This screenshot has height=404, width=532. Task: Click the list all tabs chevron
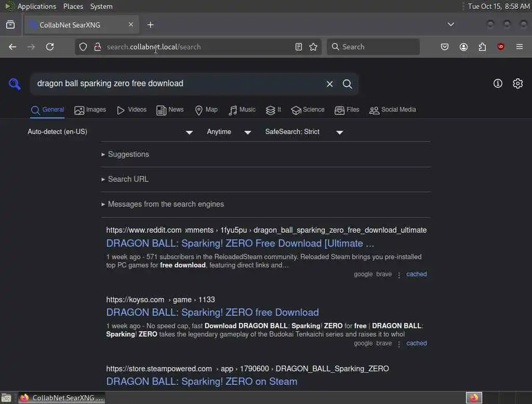[x=450, y=24]
